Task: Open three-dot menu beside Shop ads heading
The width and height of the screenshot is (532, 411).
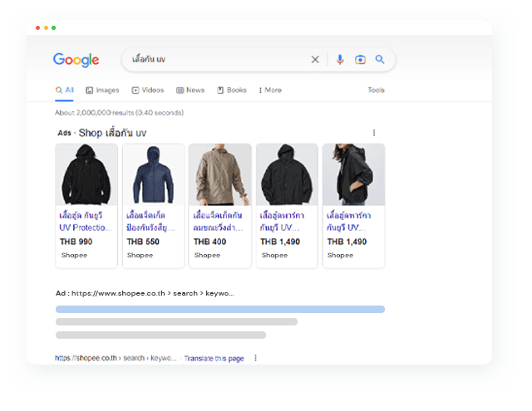Action: [x=374, y=133]
